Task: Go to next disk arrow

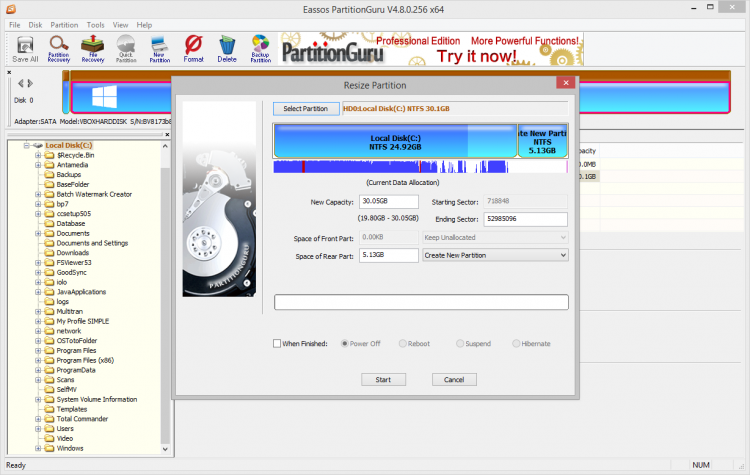Action: pyautogui.click(x=30, y=83)
